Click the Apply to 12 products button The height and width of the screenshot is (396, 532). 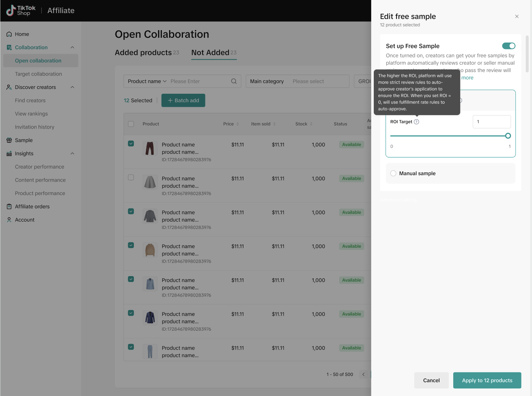click(x=487, y=380)
